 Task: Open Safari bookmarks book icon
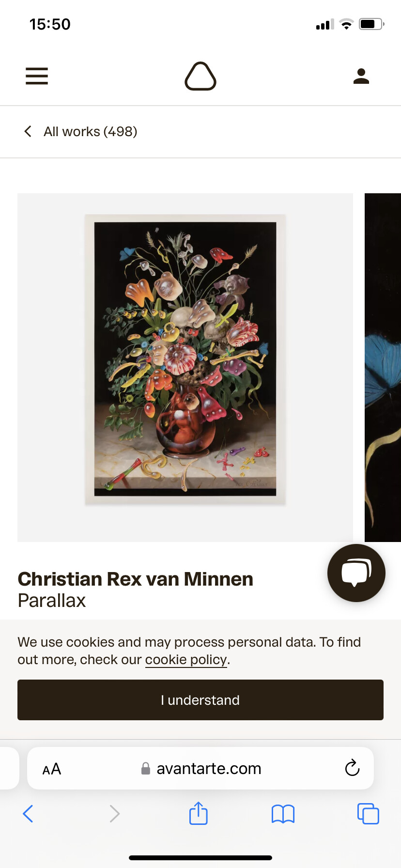283,814
